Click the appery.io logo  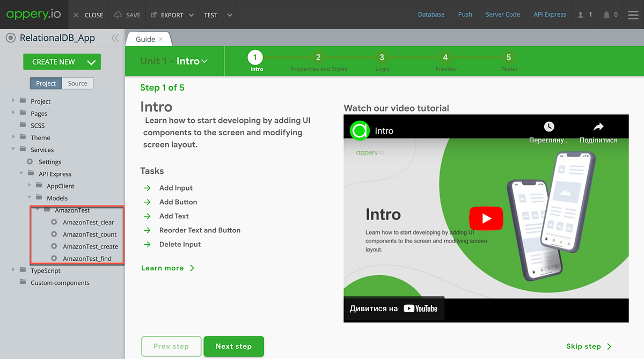pos(33,14)
